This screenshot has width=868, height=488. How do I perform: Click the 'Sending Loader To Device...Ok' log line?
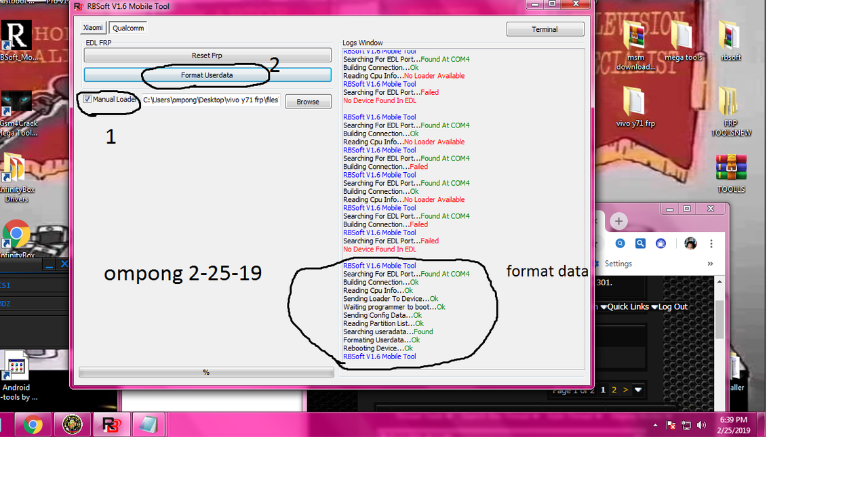(x=391, y=299)
